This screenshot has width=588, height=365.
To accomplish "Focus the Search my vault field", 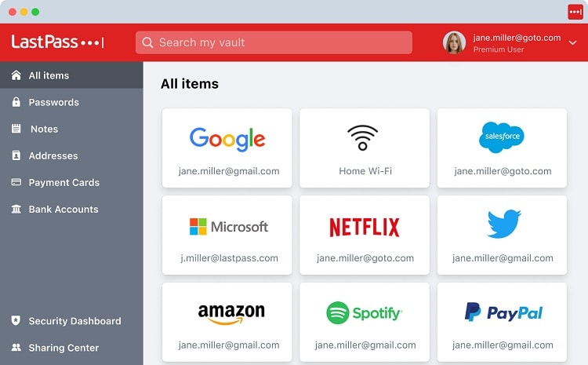I will coord(274,42).
